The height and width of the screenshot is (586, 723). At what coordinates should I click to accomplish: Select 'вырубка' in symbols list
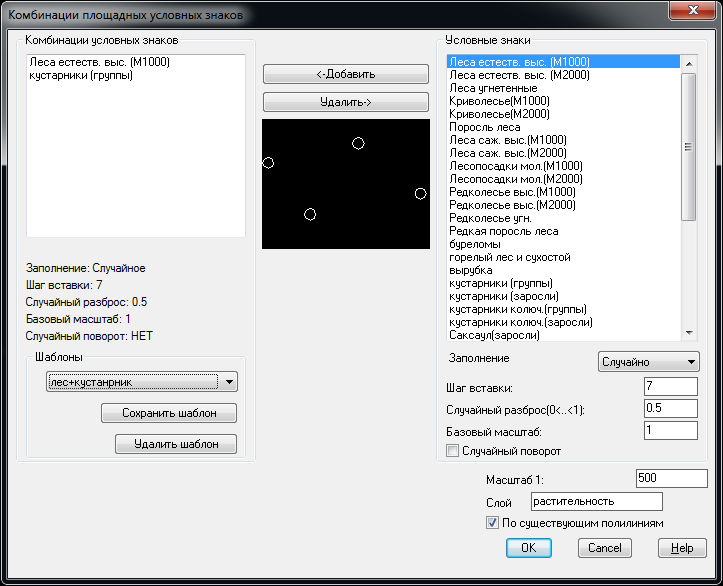[x=563, y=270]
